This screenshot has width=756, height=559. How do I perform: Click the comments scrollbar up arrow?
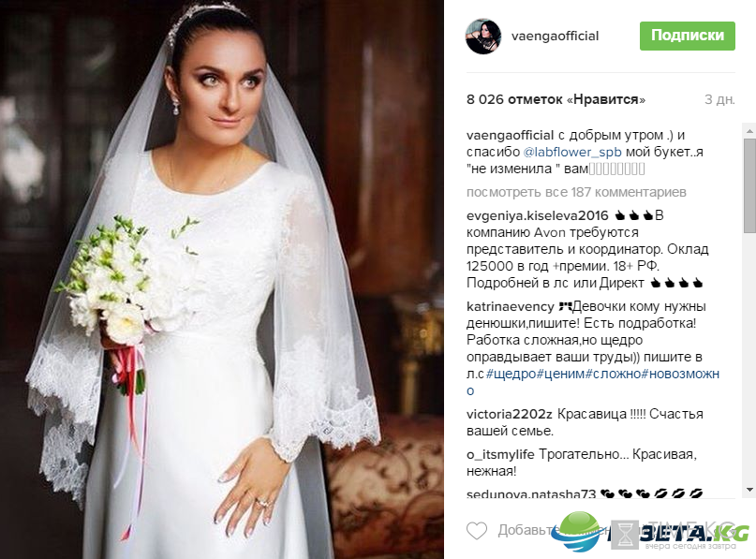[749, 130]
